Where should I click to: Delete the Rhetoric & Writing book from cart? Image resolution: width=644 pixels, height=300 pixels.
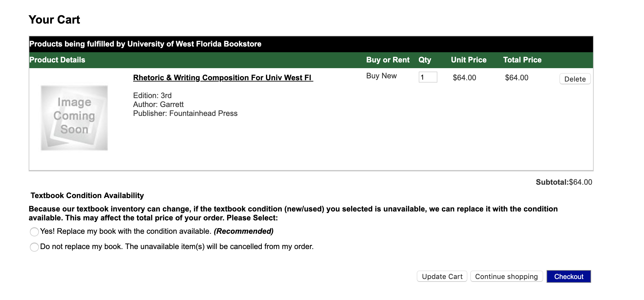tap(575, 79)
